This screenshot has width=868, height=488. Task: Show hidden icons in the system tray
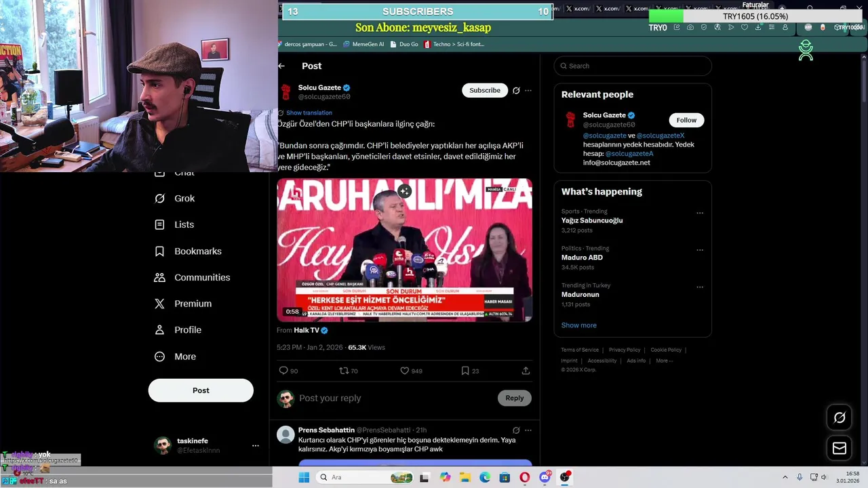786,477
